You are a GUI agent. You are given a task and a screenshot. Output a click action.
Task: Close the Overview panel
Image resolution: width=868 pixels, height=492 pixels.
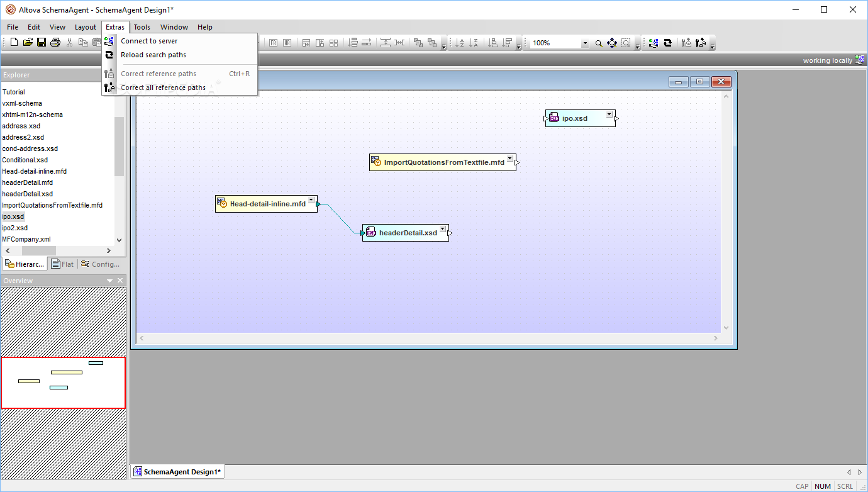[121, 281]
